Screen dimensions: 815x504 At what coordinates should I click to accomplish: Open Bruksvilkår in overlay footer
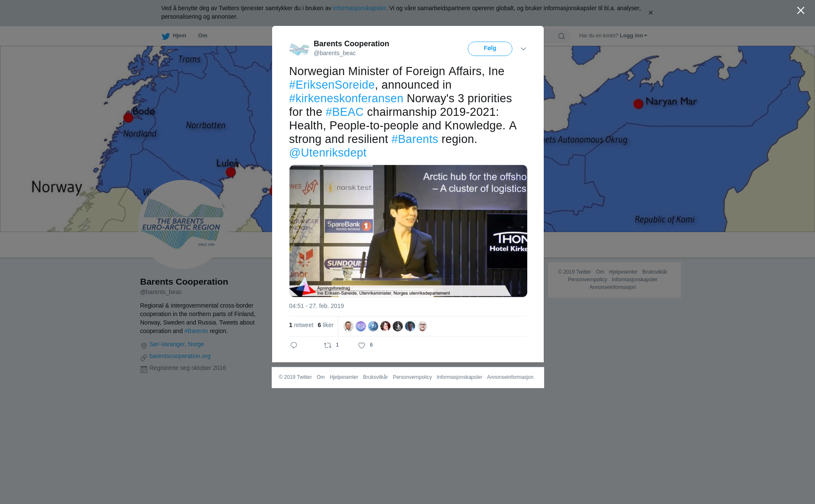375,377
